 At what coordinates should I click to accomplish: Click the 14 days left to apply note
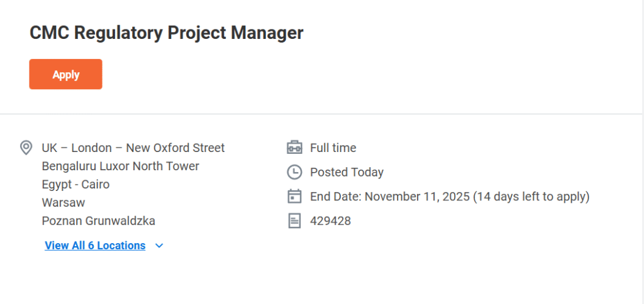[531, 197]
